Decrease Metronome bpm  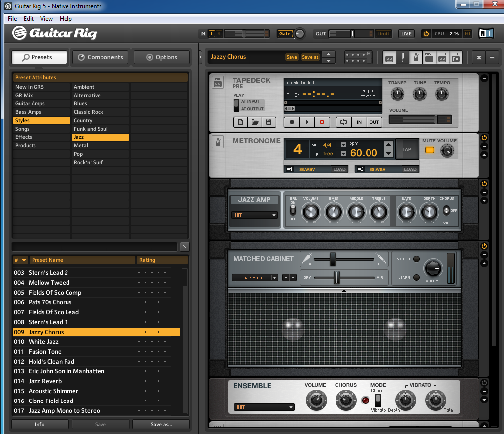click(x=389, y=154)
